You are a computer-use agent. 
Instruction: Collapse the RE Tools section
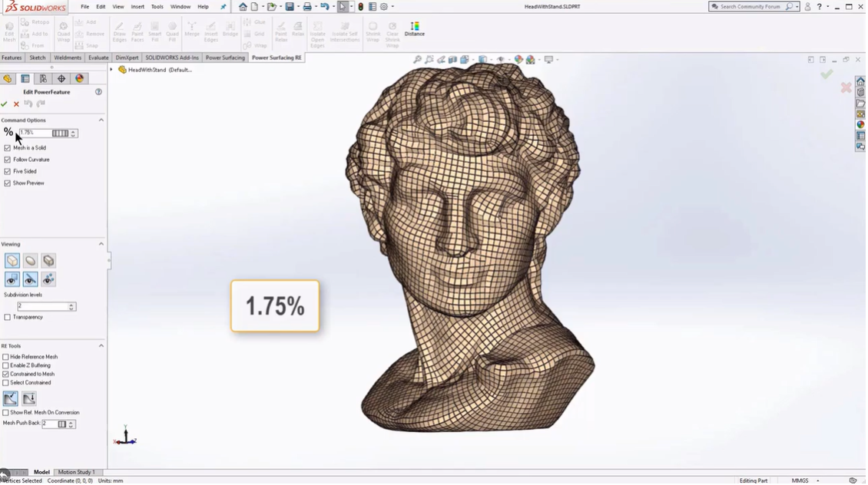(x=101, y=346)
